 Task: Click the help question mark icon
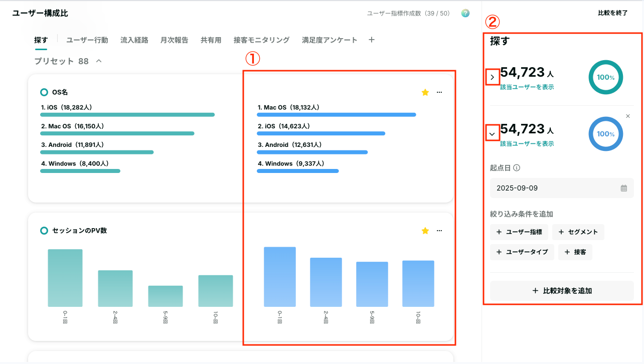pos(465,13)
